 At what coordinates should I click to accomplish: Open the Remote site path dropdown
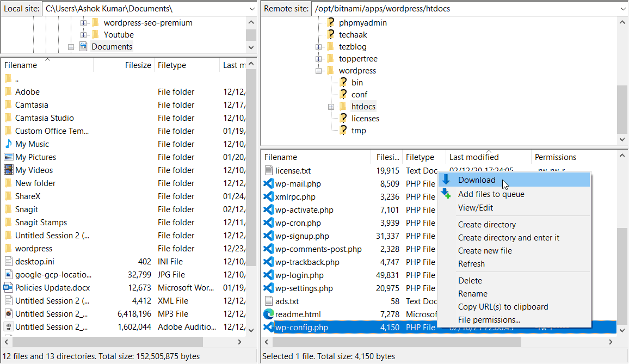click(x=624, y=8)
